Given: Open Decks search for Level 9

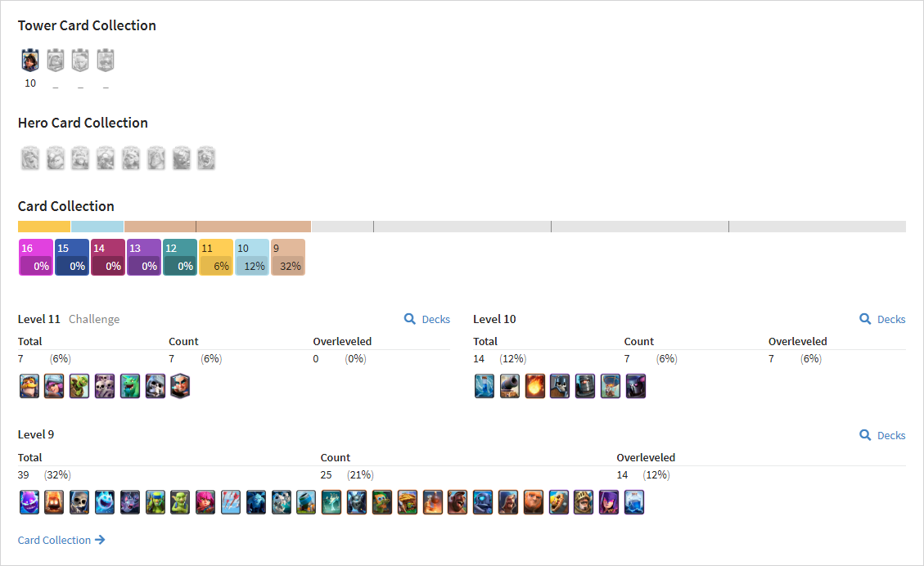Looking at the screenshot, I should tap(882, 435).
